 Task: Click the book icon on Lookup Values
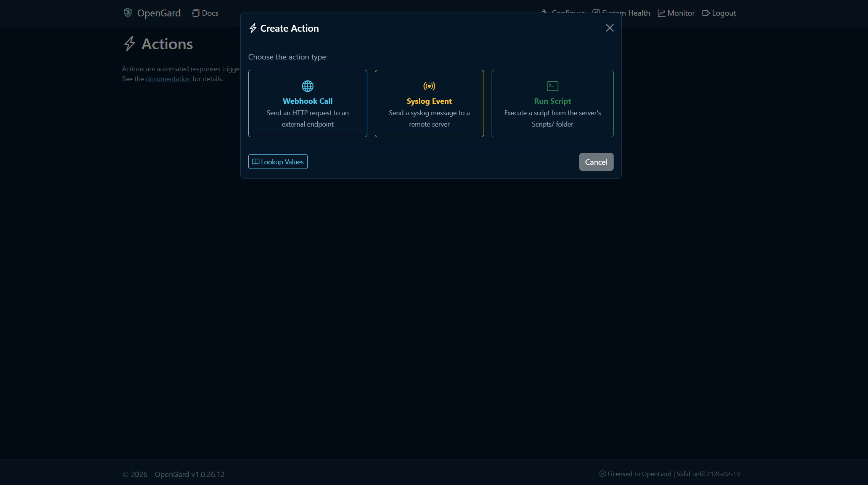tap(256, 161)
